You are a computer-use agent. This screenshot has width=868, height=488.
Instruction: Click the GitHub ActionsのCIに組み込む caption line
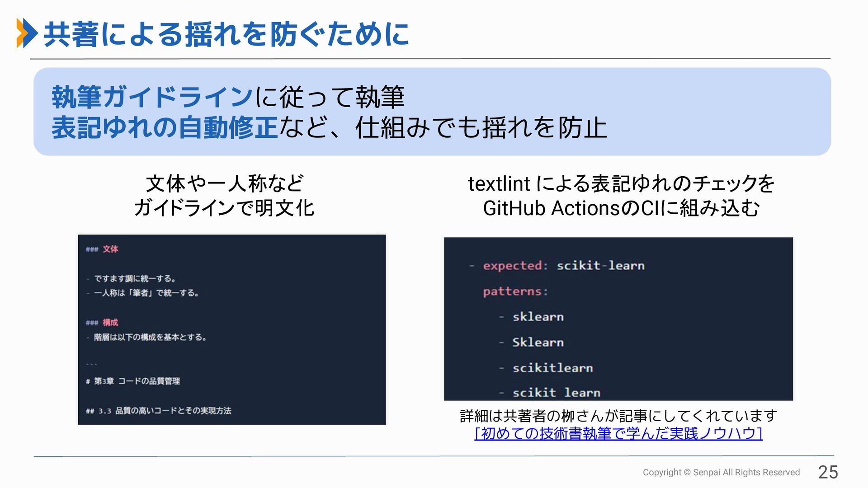point(621,208)
